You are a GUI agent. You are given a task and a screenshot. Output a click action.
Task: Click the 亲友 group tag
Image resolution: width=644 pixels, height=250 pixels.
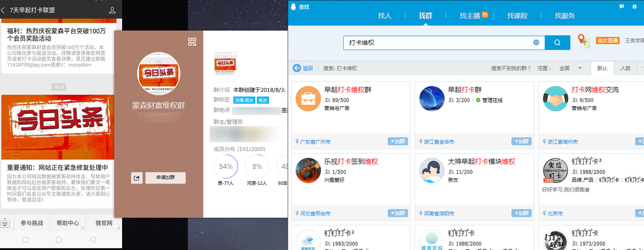point(263,100)
